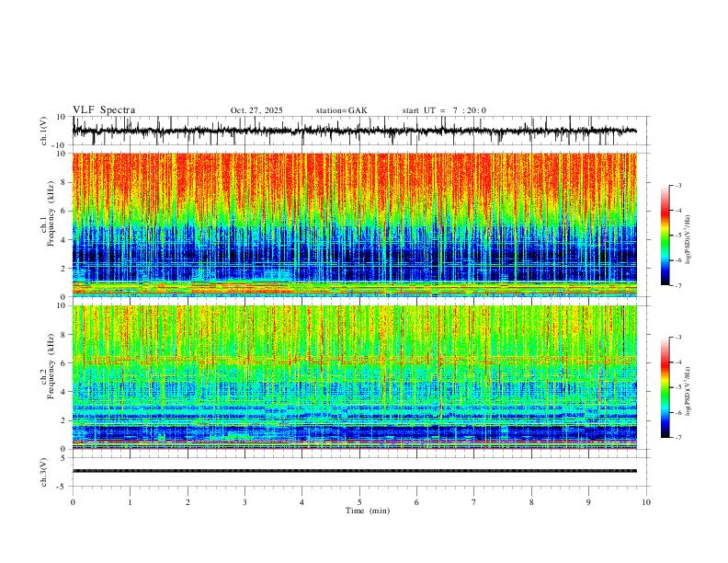Viewport: 728px width, 563px height.
Task: Click the ch.3 voltage trace band
Action: pyautogui.click(x=355, y=471)
